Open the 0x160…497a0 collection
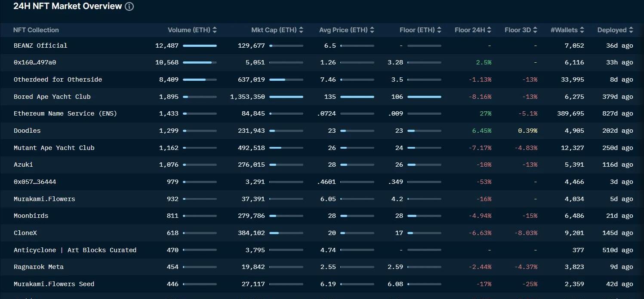The height and width of the screenshot is (299, 644). pyautogui.click(x=35, y=62)
